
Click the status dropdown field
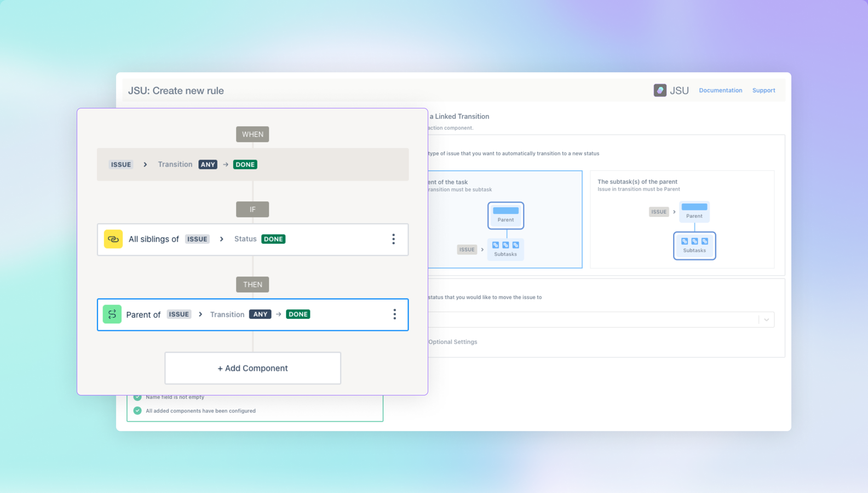(x=601, y=320)
